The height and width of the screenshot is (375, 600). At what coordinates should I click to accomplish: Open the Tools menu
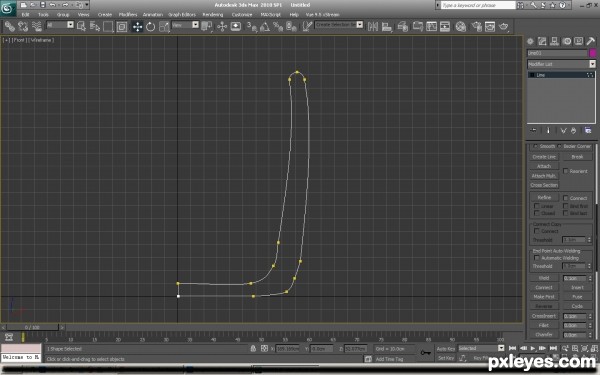click(x=43, y=15)
